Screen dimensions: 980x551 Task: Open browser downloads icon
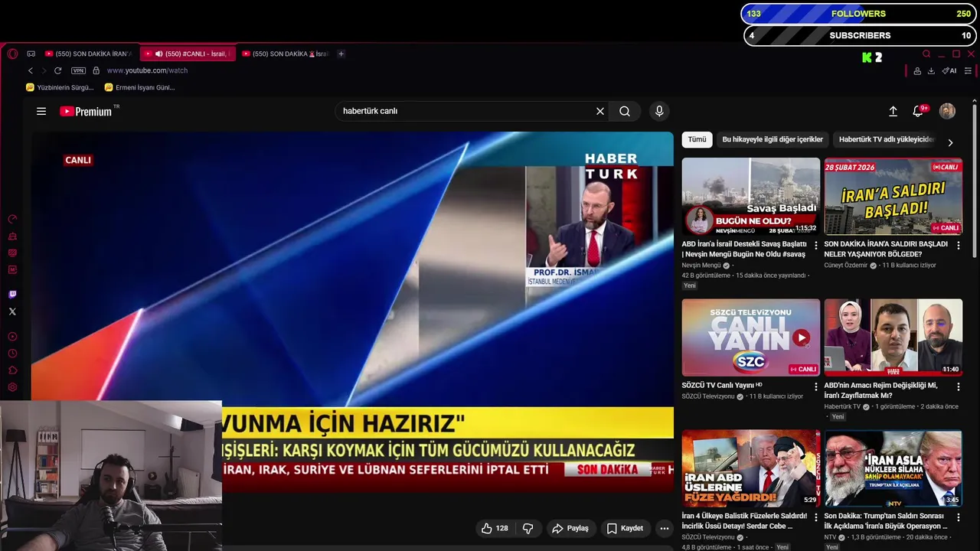pyautogui.click(x=931, y=70)
